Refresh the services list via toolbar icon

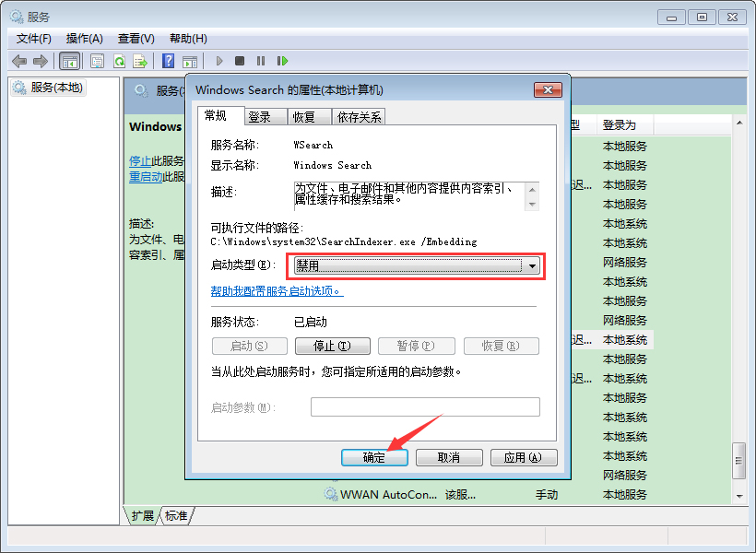pyautogui.click(x=119, y=60)
